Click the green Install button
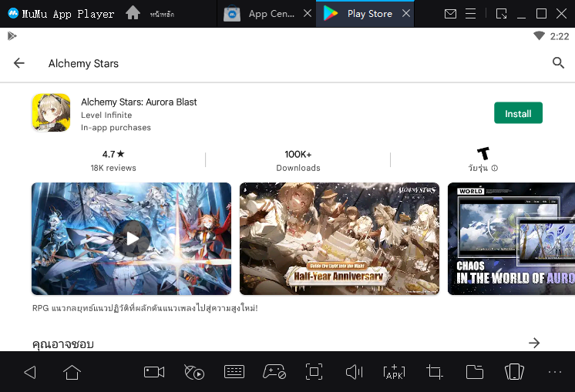Screen dimensions: 575x392 [x=518, y=113]
